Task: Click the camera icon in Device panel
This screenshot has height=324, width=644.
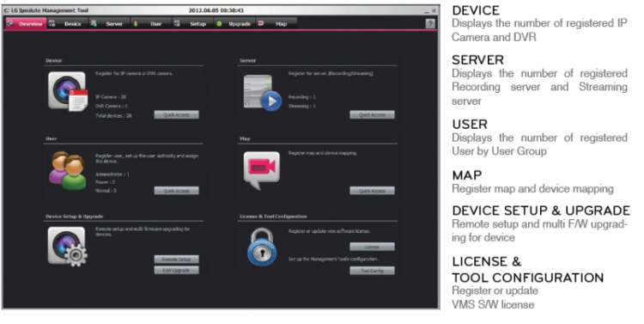Action: (68, 91)
